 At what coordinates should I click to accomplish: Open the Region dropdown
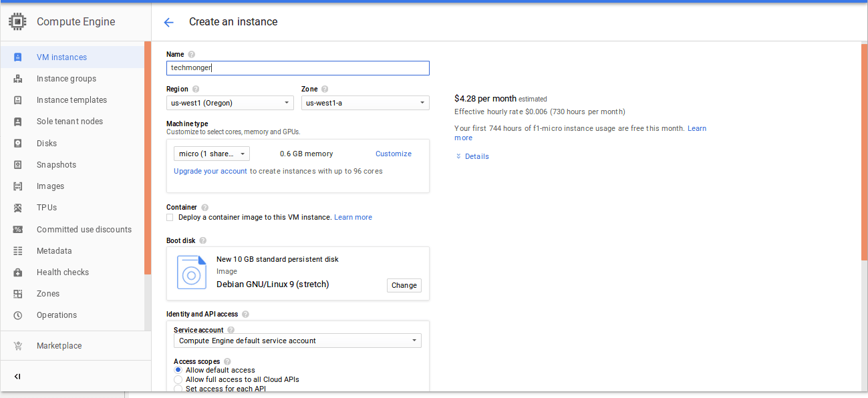[x=230, y=103]
